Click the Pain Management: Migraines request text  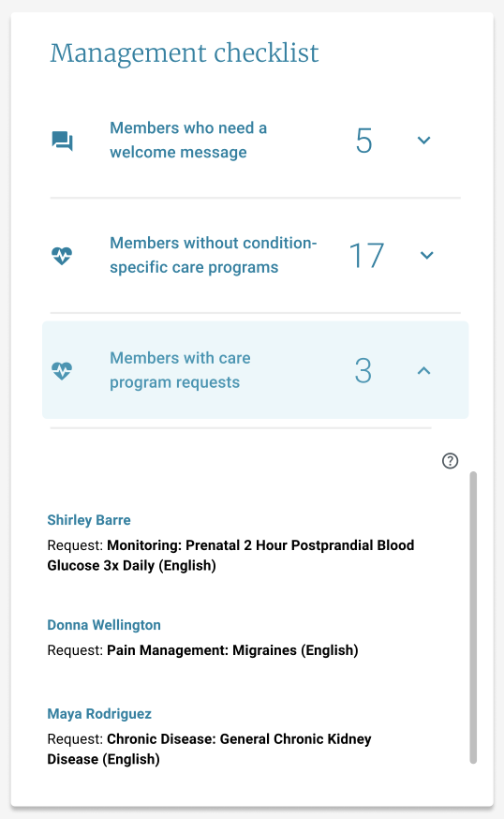pos(232,650)
